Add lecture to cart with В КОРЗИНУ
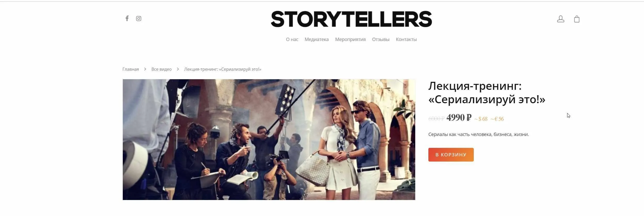The image size is (644, 216). click(x=451, y=155)
